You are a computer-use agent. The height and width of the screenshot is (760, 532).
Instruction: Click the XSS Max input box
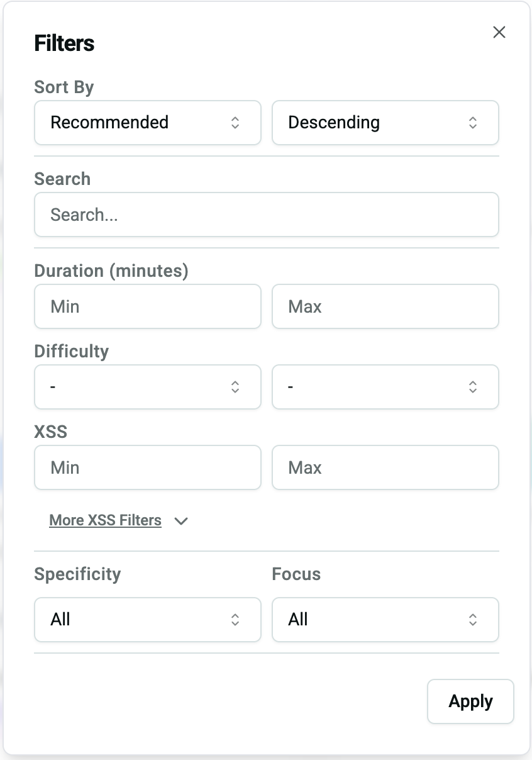pos(385,467)
